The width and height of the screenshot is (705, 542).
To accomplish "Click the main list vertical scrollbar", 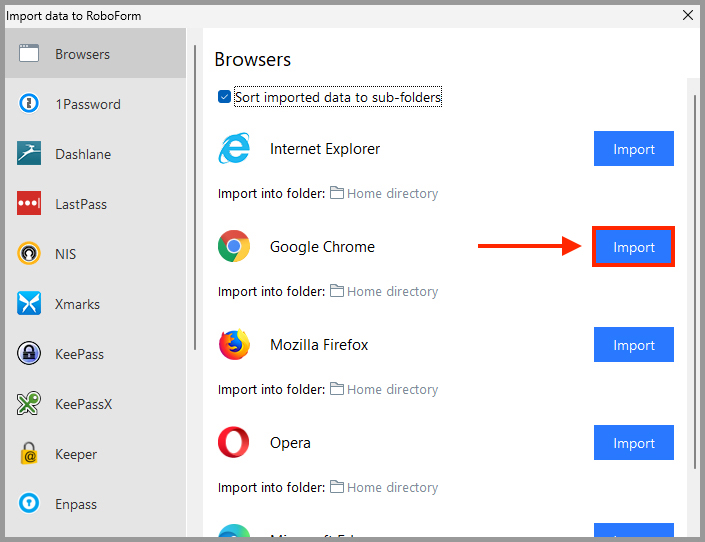I will [x=696, y=280].
